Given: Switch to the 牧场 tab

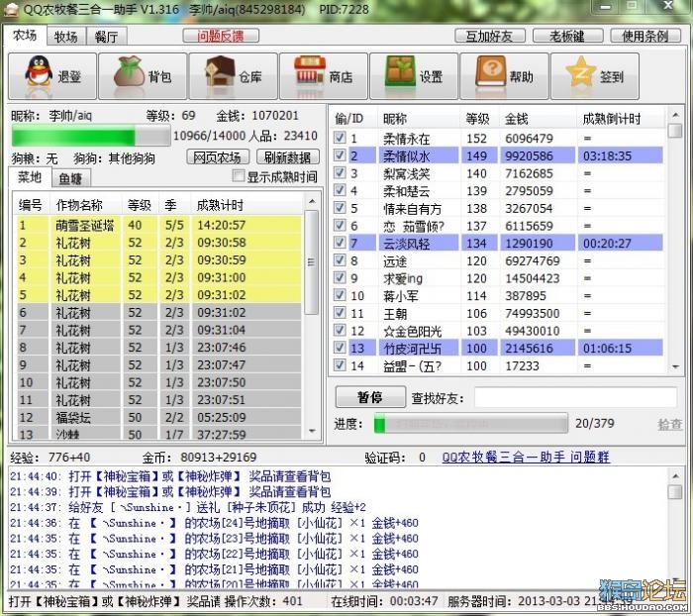Looking at the screenshot, I should point(66,37).
